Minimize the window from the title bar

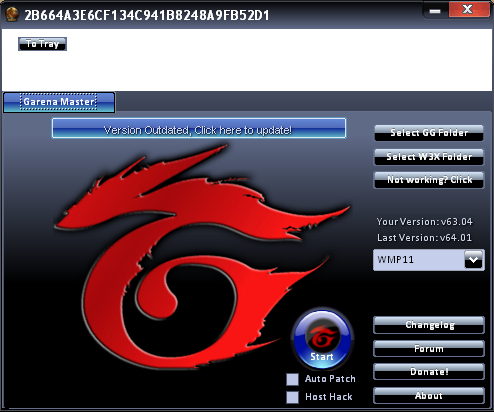coord(435,11)
